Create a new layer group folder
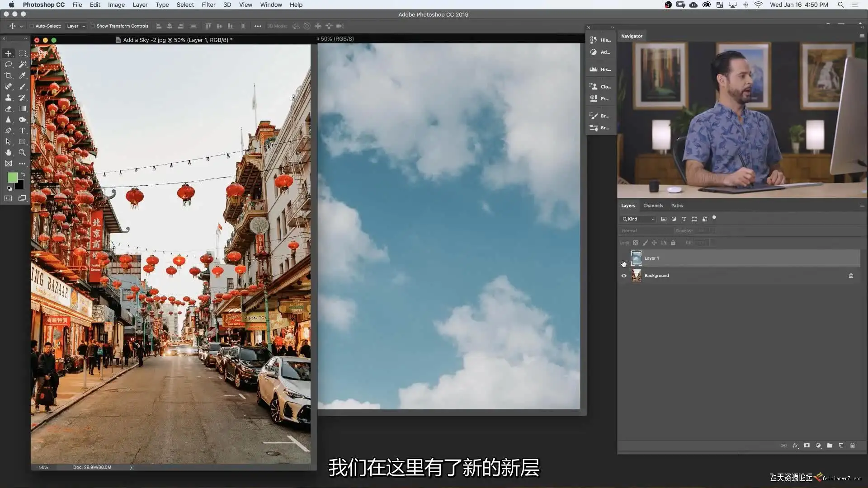Viewport: 868px width, 488px height. pos(830,446)
